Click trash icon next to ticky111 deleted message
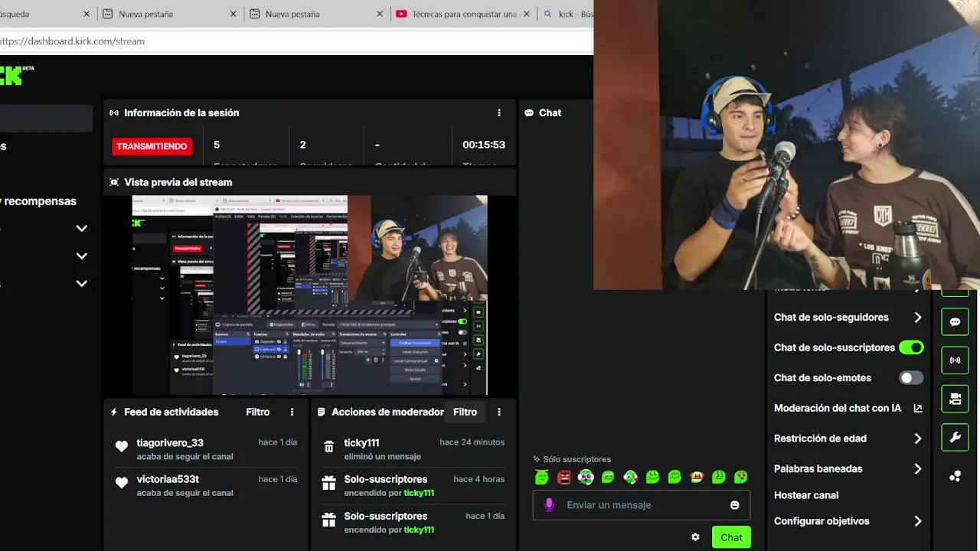The width and height of the screenshot is (980, 551). pyautogui.click(x=328, y=447)
